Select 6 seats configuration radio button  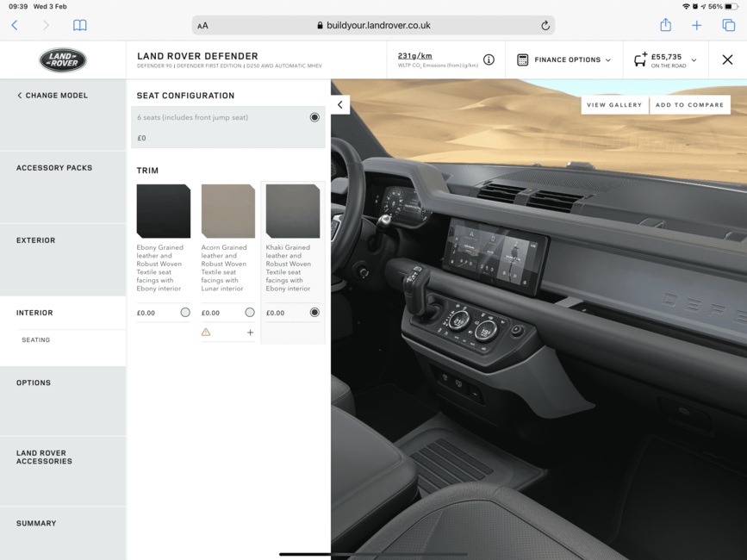[x=314, y=117]
